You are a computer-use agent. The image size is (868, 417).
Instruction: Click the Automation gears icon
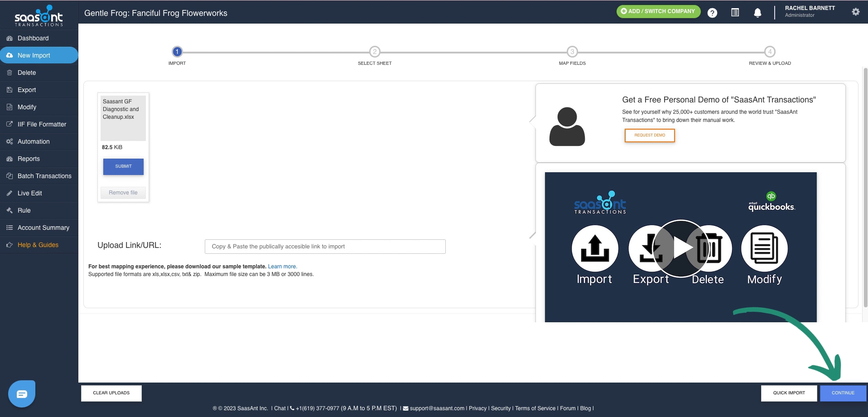click(x=10, y=141)
